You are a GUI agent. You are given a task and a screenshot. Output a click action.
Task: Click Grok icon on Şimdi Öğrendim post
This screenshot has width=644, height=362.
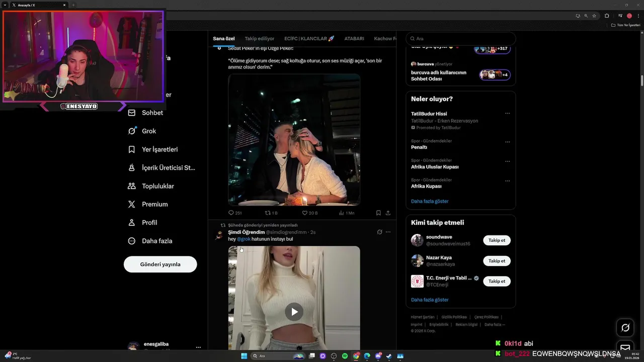point(379,232)
